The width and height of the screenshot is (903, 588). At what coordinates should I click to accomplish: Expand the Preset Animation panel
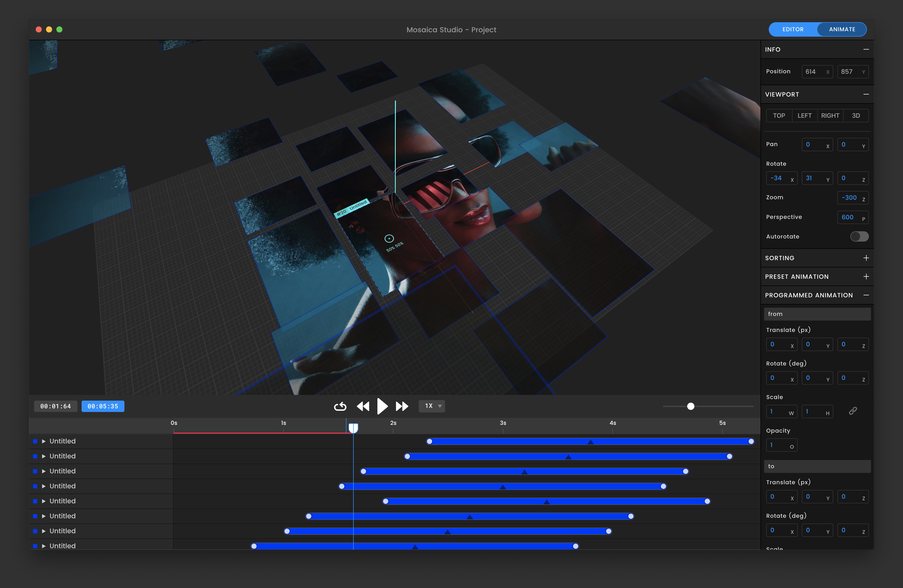[x=866, y=276]
